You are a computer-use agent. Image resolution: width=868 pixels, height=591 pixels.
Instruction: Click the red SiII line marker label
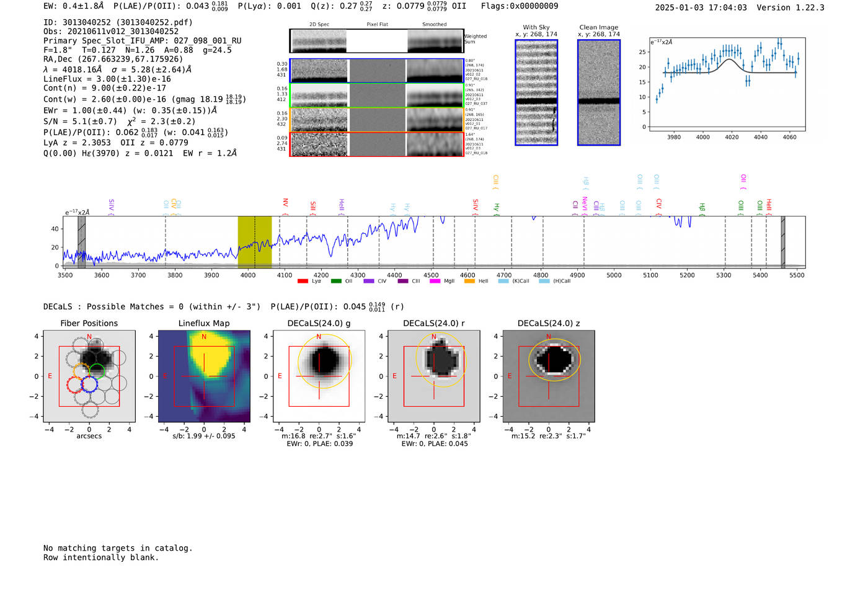[313, 207]
